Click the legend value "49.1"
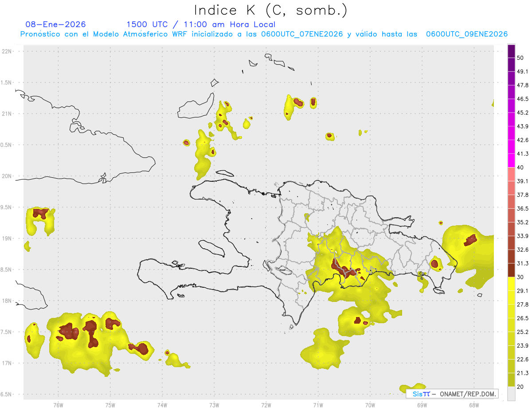 (523, 72)
